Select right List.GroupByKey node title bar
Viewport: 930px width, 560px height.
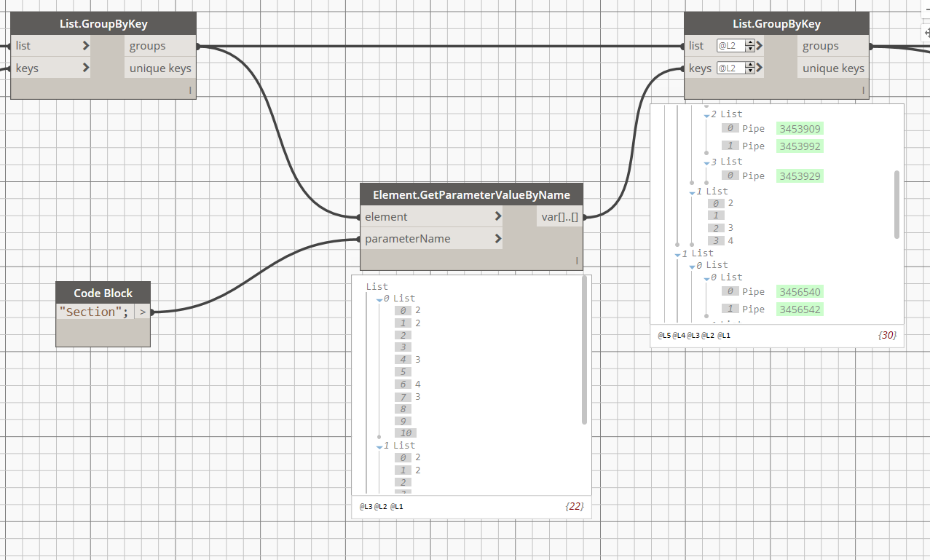pos(776,23)
